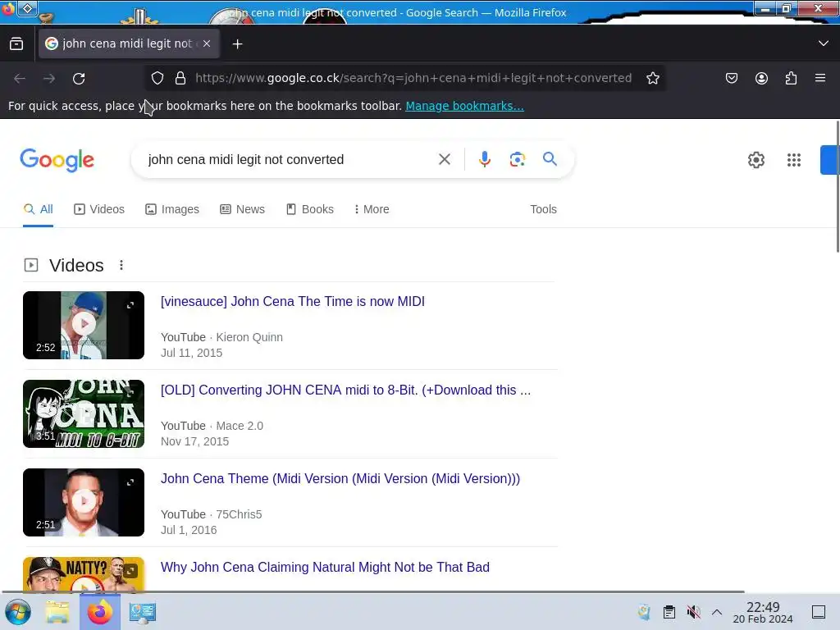Open search Tools options
The width and height of the screenshot is (840, 630).
(543, 209)
